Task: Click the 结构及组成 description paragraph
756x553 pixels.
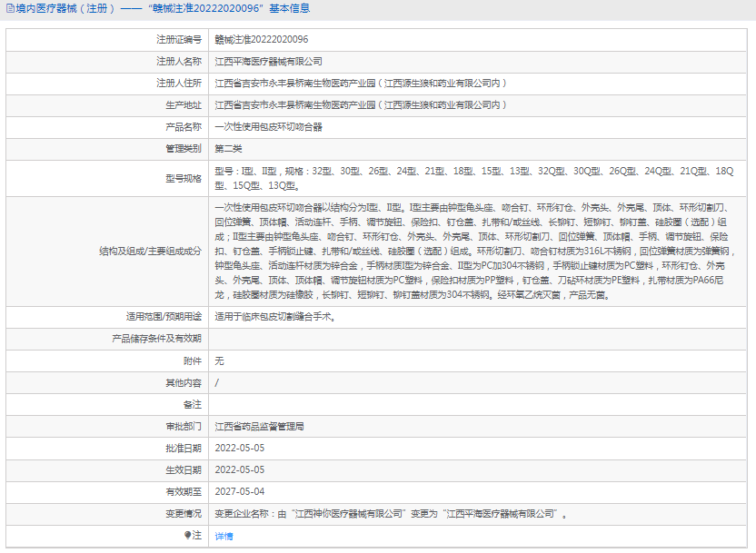Action: 475,251
